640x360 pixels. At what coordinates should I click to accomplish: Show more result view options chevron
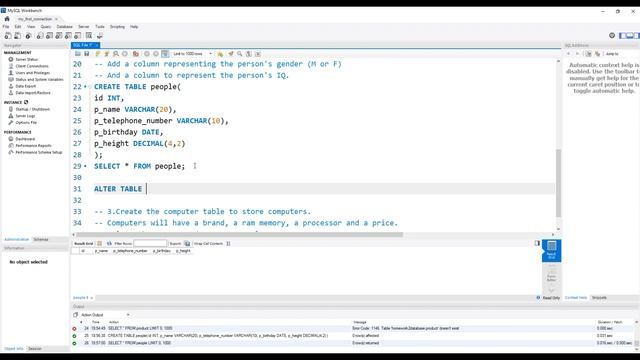551,290
